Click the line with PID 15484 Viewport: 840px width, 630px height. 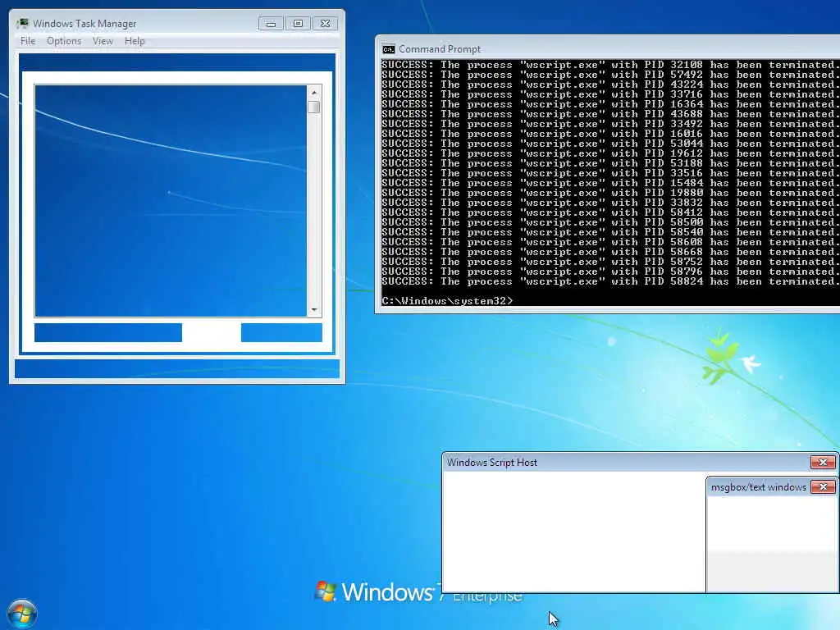tap(610, 183)
